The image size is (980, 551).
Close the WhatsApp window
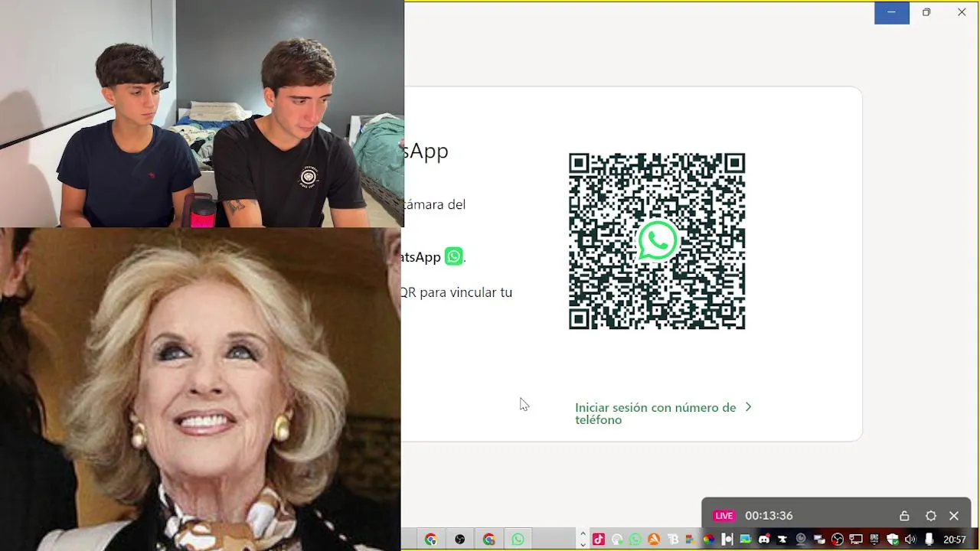click(962, 12)
